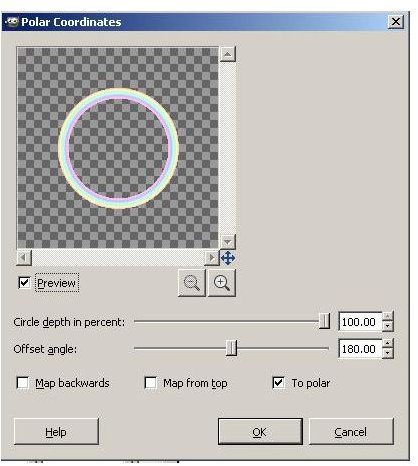
Task: Click the Offset angle slider handle
Action: 231,348
